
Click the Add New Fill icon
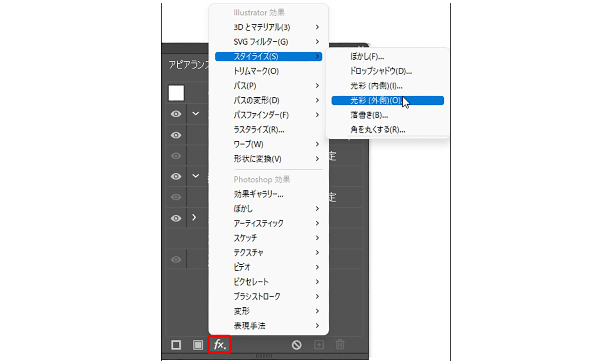coord(198,345)
